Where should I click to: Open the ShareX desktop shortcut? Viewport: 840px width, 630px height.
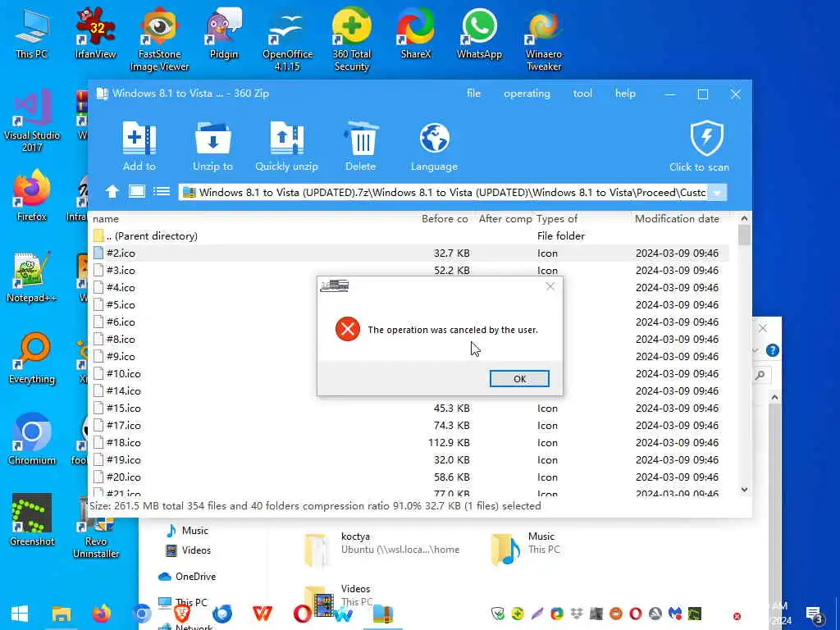(416, 33)
